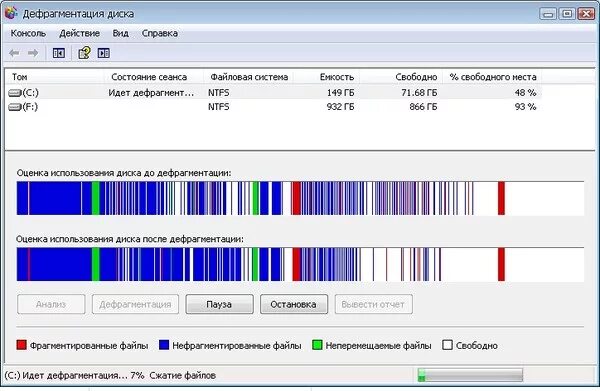This screenshot has width=600, height=391.
Task: Toggle the console tree pane icon
Action: [59, 53]
